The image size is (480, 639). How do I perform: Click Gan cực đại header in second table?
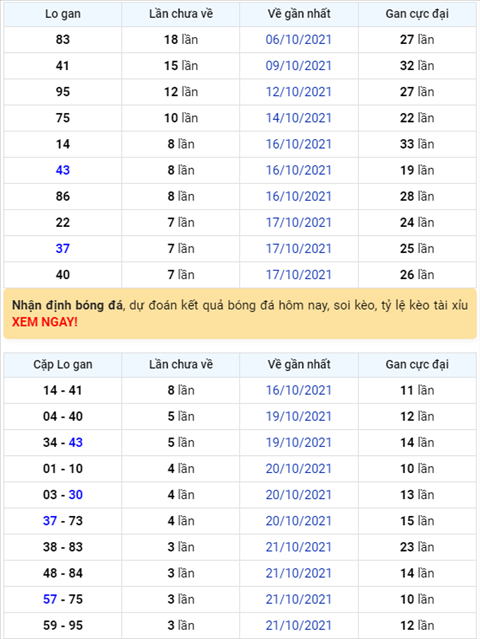[417, 364]
